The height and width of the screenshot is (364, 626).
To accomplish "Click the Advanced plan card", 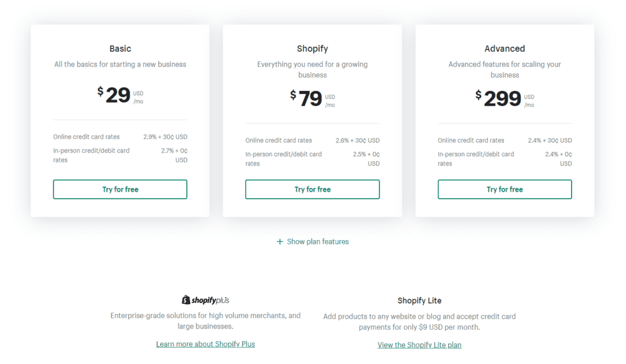I will coord(504,120).
